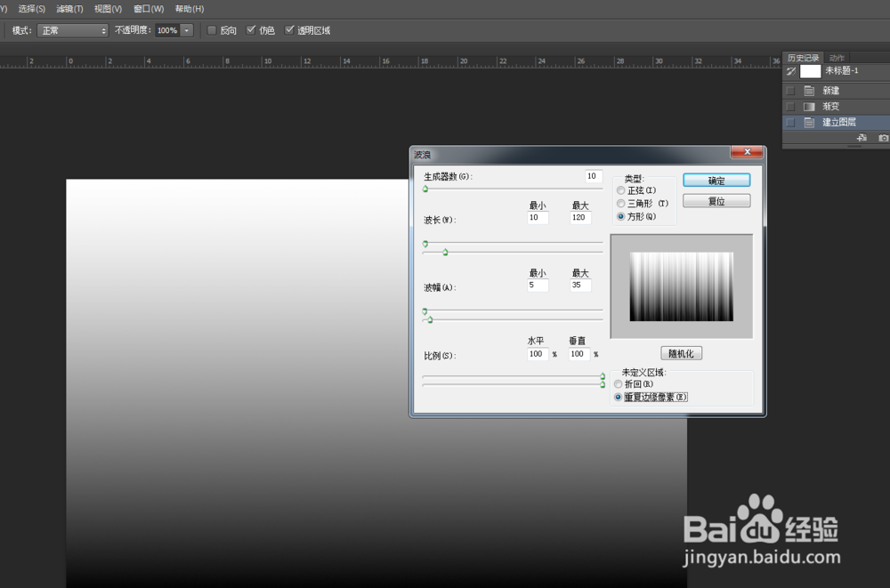Click the 不透明度 100% field
The width and height of the screenshot is (890, 588).
tap(167, 30)
